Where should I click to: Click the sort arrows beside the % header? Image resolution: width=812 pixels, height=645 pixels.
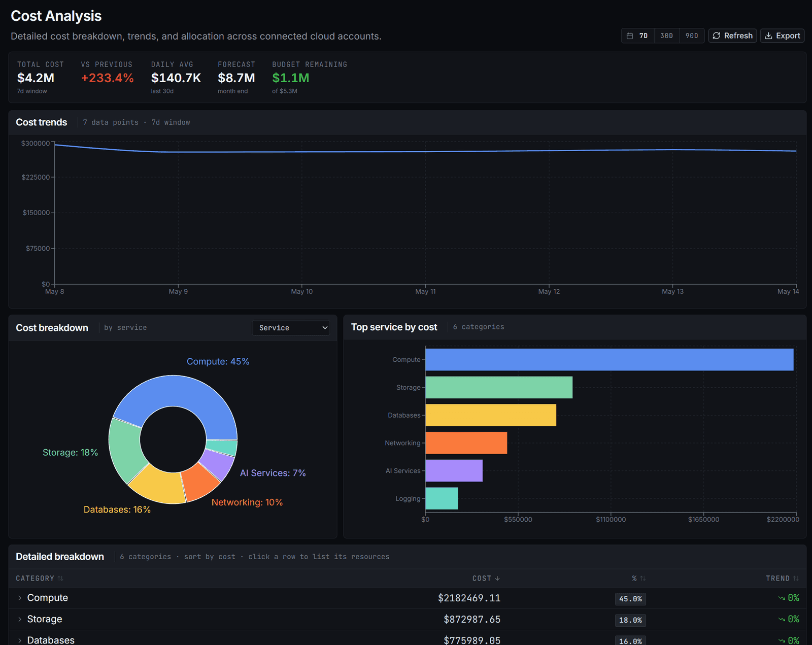click(x=643, y=579)
